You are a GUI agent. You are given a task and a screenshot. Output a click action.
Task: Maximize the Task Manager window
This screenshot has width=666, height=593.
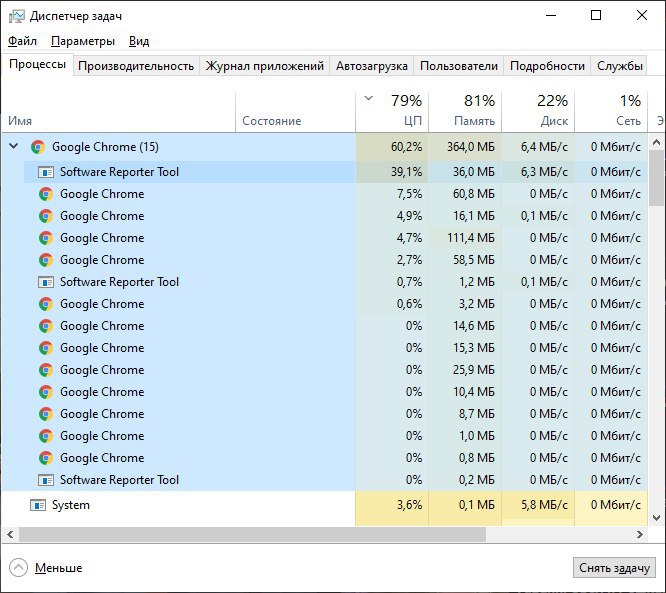596,16
